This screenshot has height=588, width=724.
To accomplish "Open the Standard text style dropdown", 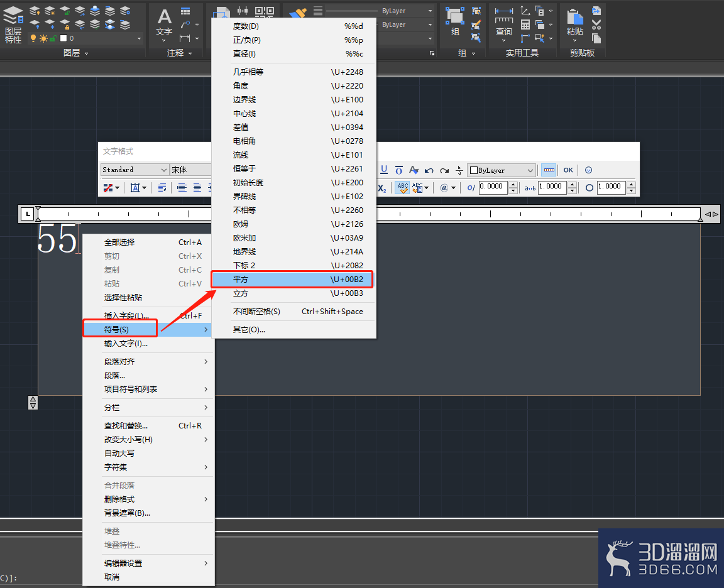I will tap(134, 170).
